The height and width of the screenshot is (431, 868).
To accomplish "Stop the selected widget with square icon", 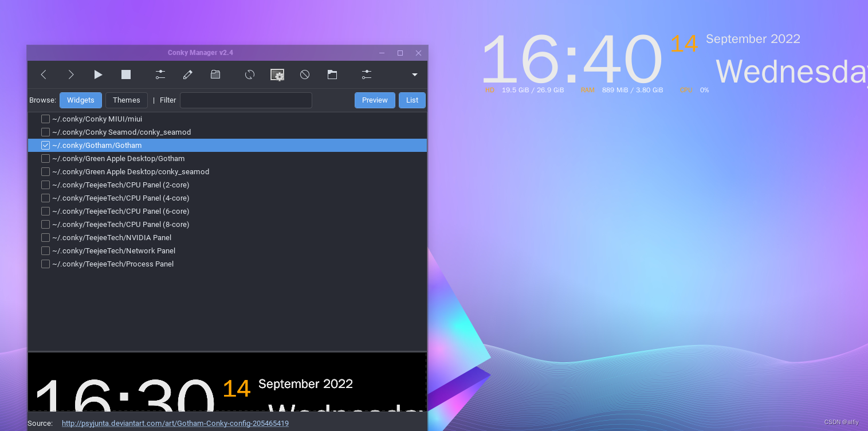I will tap(126, 75).
